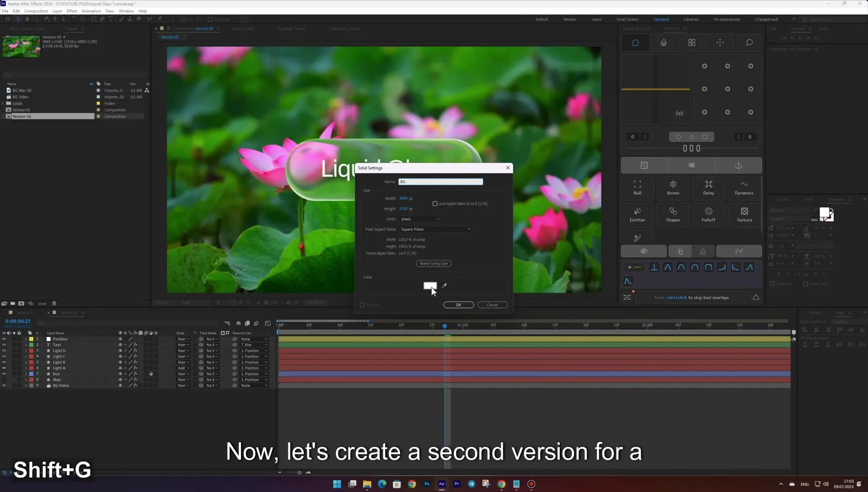Click the search magnifier icon in Motion panel
Screen dimensions: 868x492
tap(749, 43)
